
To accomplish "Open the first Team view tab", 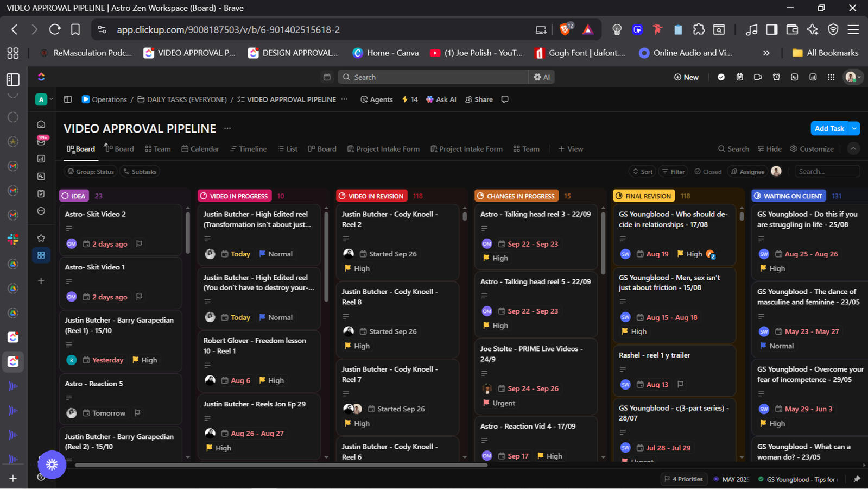I will coord(158,149).
